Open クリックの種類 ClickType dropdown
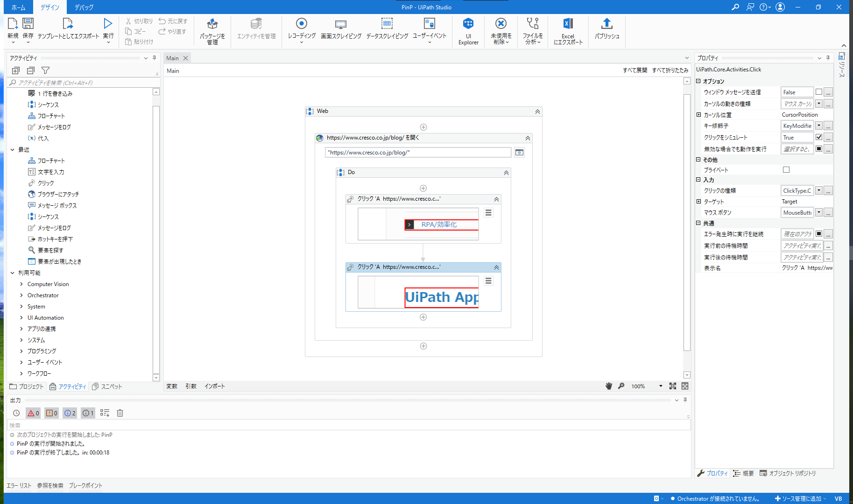Image resolution: width=853 pixels, height=504 pixels. pos(819,190)
